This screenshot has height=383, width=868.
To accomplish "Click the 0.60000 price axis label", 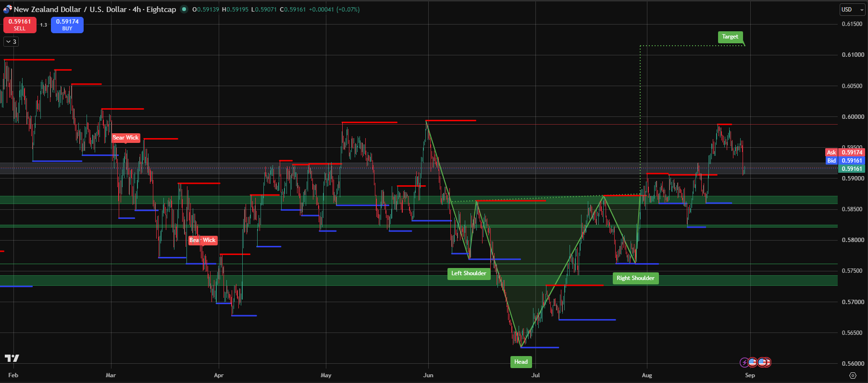I will coord(852,117).
